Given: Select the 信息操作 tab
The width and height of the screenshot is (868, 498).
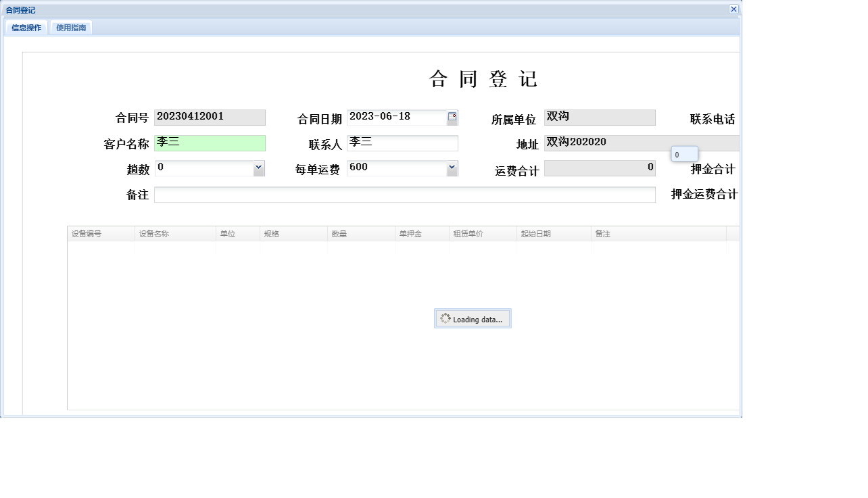Looking at the screenshot, I should [x=26, y=27].
